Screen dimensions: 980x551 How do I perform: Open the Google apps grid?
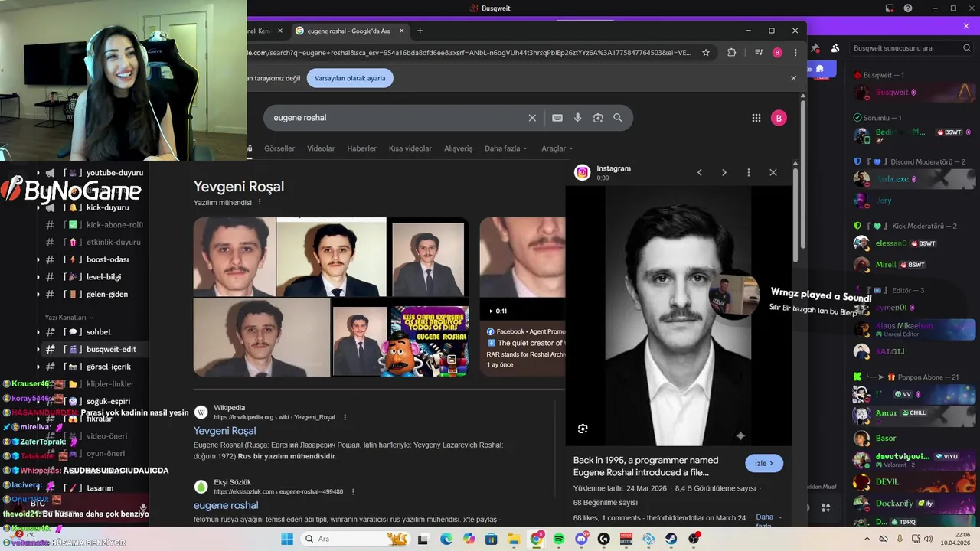756,118
